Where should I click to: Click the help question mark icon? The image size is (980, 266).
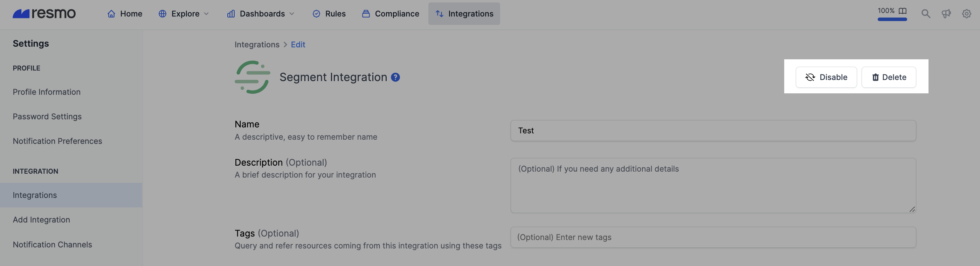395,77
